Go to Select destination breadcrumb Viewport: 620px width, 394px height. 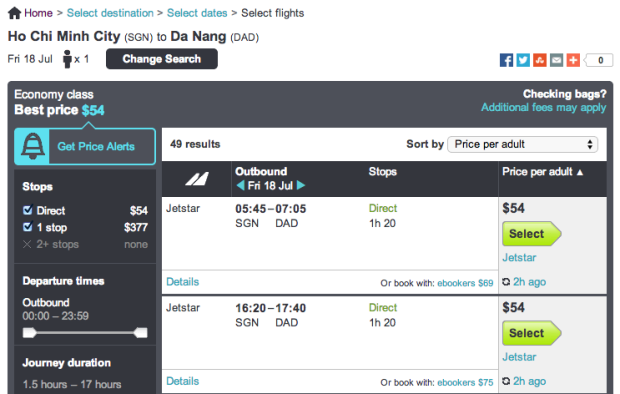pyautogui.click(x=110, y=13)
